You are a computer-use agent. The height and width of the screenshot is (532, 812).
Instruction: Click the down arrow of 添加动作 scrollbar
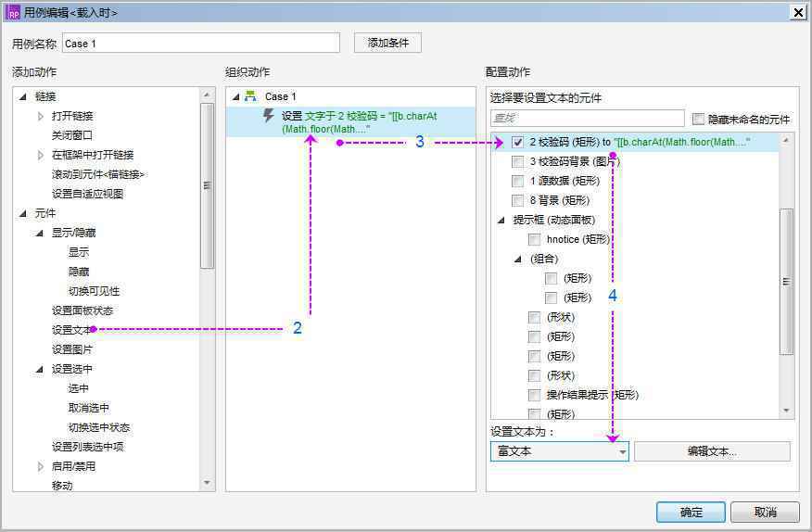click(207, 483)
